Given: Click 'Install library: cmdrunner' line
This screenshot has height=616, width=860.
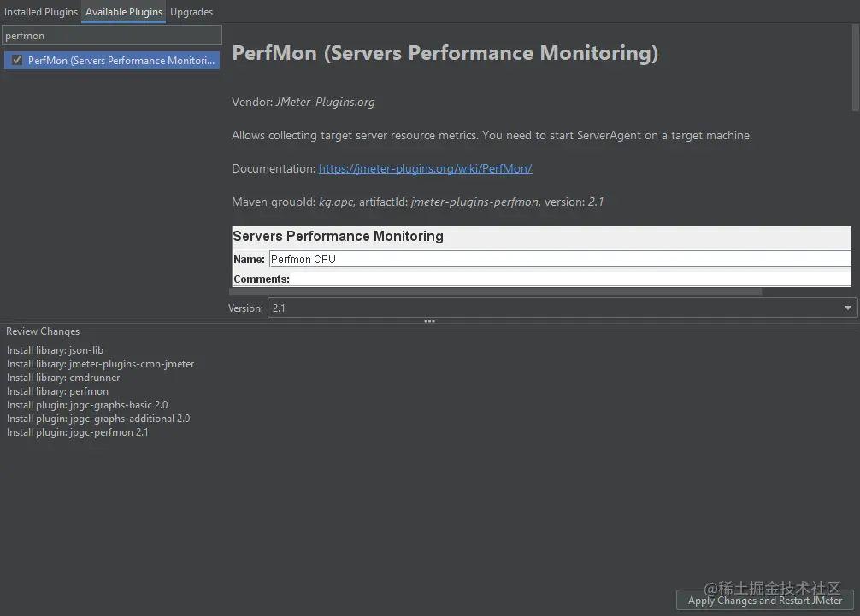Looking at the screenshot, I should click(63, 378).
